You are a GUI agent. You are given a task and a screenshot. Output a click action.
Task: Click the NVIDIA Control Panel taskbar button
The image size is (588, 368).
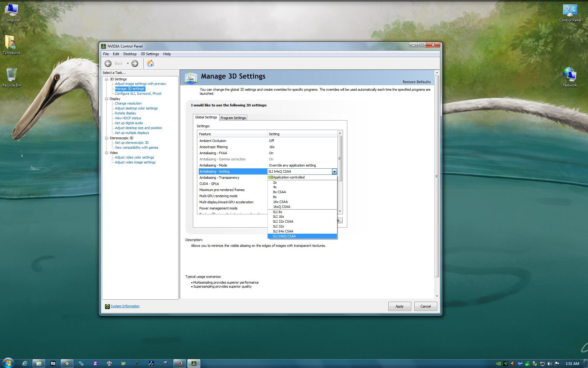pos(194,363)
